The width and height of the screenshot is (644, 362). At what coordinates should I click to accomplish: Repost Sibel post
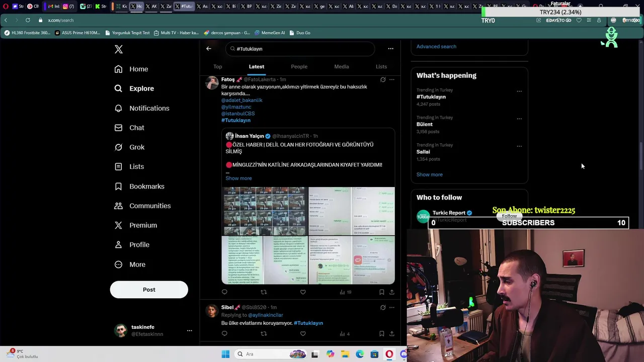click(x=264, y=333)
